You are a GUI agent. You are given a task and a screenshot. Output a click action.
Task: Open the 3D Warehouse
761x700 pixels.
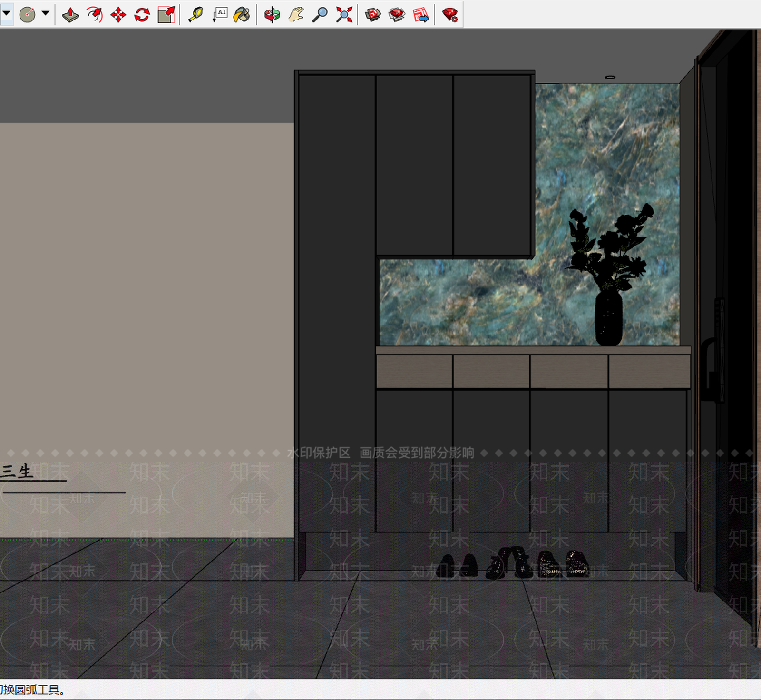coord(373,15)
